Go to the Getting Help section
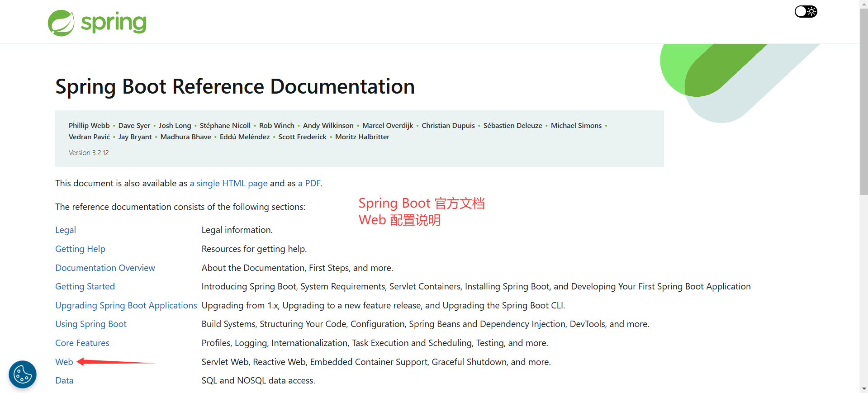The height and width of the screenshot is (393, 868). click(x=80, y=249)
